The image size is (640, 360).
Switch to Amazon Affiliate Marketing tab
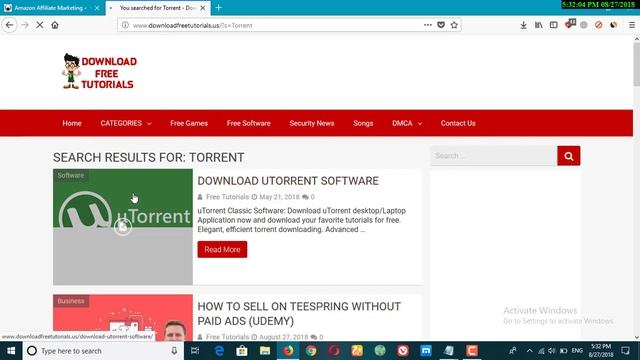[52, 8]
